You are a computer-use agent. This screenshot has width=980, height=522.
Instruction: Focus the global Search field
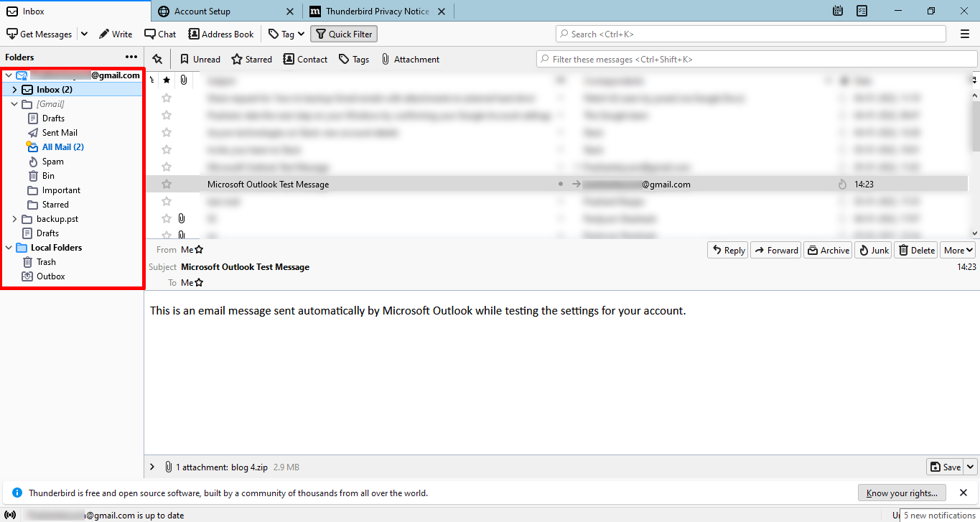click(x=751, y=34)
